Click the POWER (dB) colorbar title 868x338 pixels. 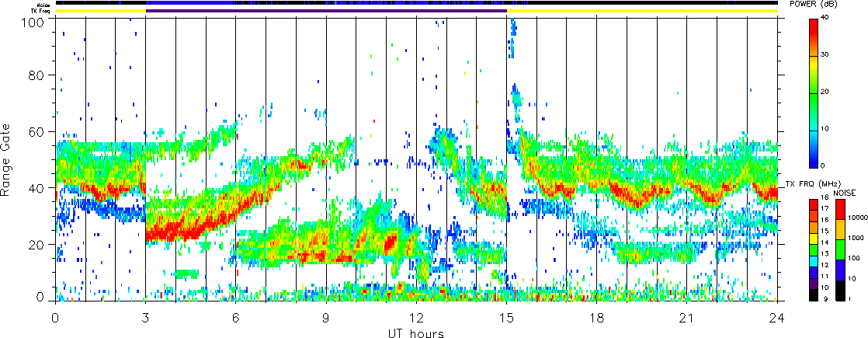[815, 4]
